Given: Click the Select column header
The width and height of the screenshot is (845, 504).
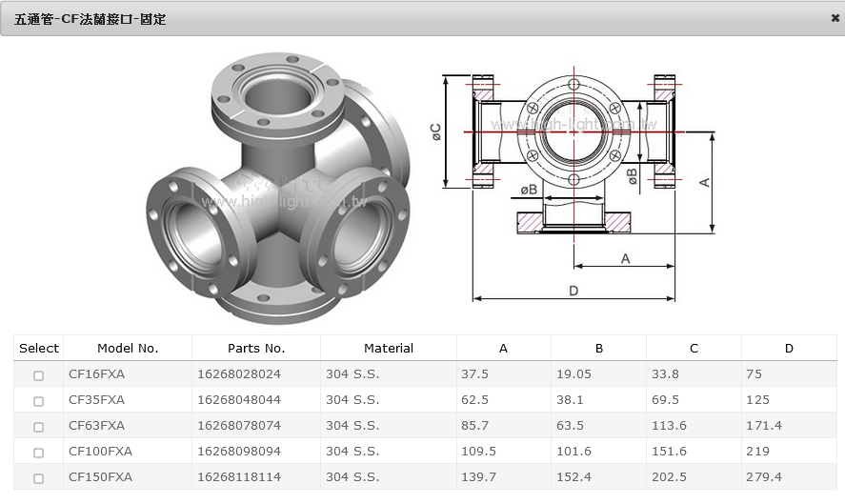Looking at the screenshot, I should 39,348.
